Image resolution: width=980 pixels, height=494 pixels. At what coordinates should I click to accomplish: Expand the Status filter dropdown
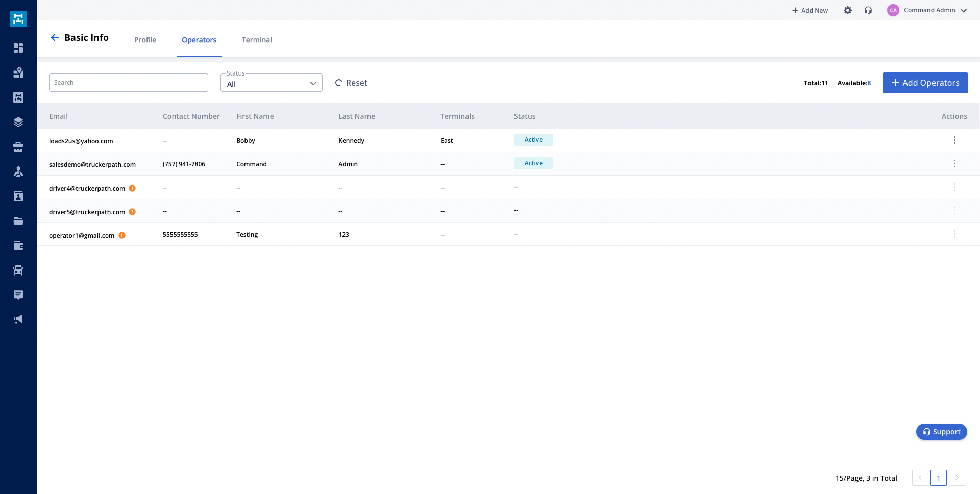272,83
